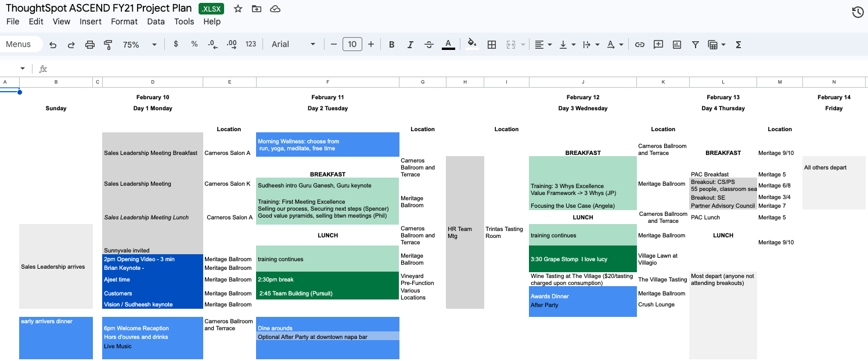Decrease decimal places
868x361 pixels.
[213, 44]
